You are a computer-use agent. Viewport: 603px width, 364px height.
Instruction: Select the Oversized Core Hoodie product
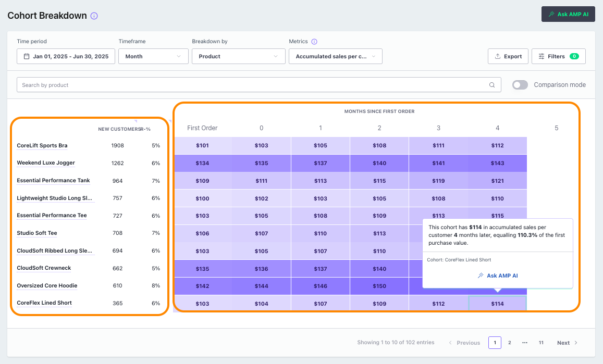(x=47, y=286)
